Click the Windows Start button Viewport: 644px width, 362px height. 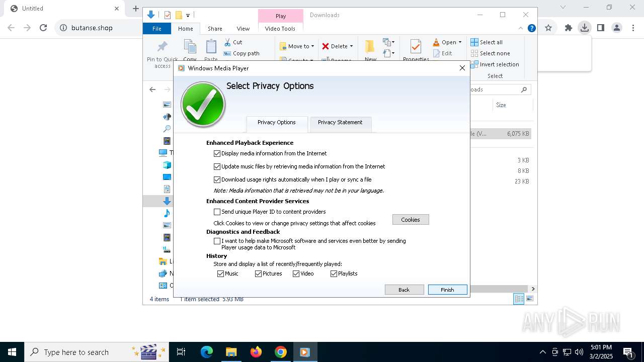12,352
